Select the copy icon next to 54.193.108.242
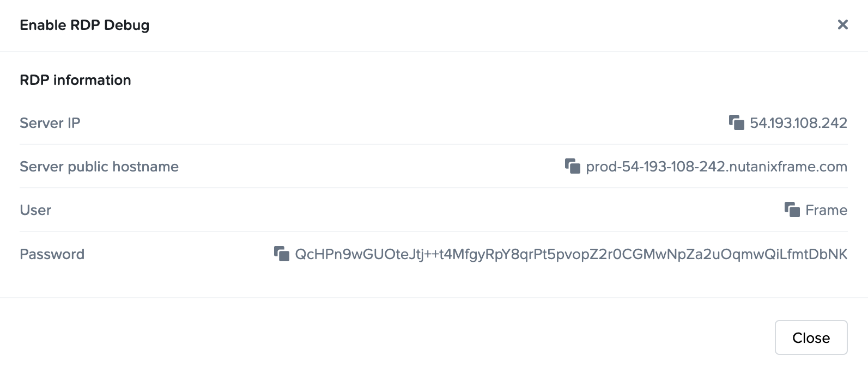The image size is (868, 375). [x=737, y=123]
